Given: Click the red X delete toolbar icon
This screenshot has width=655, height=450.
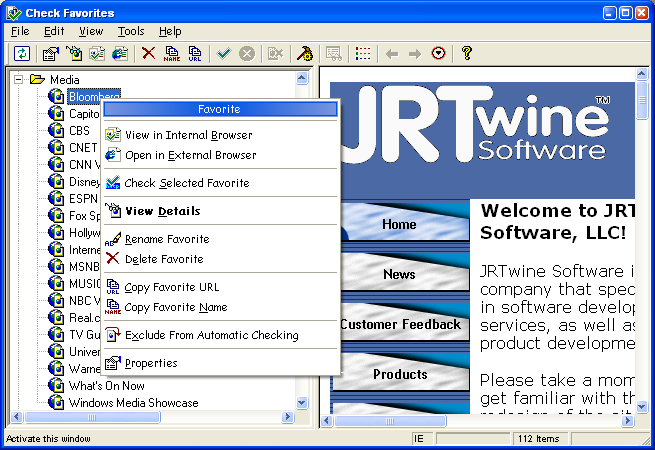Looking at the screenshot, I should (x=148, y=53).
